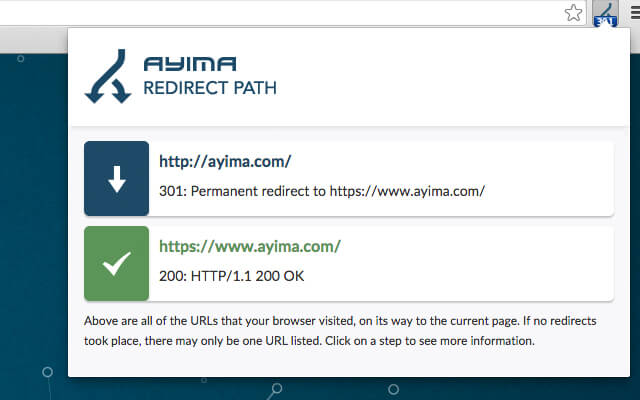Click the browser toolbar strip left of popup
This screenshot has width=640, height=400.
[x=30, y=35]
